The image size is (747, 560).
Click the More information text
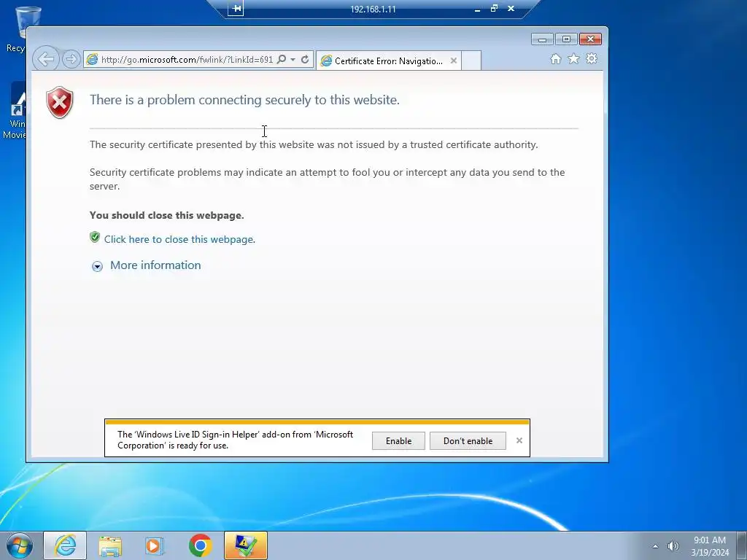coord(155,265)
